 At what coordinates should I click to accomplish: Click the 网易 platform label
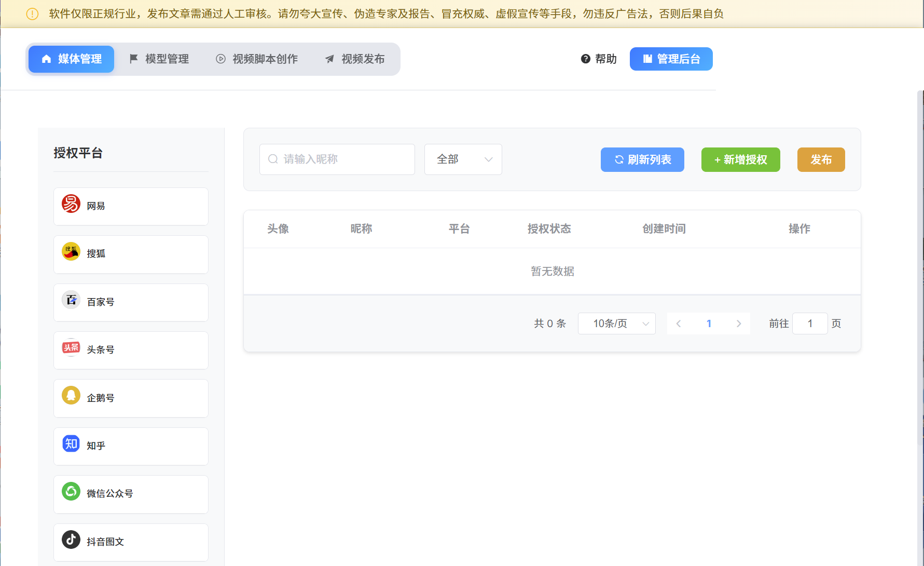[96, 206]
